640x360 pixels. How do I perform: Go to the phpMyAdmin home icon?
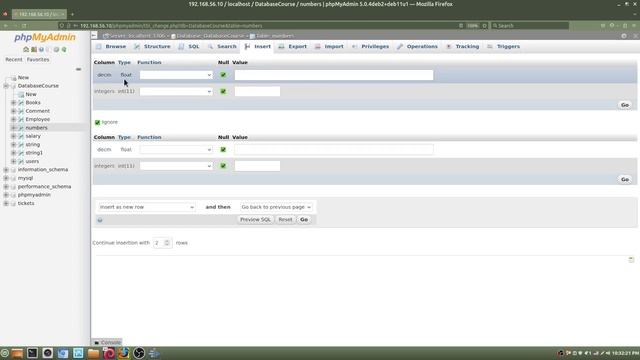[x=26, y=49]
